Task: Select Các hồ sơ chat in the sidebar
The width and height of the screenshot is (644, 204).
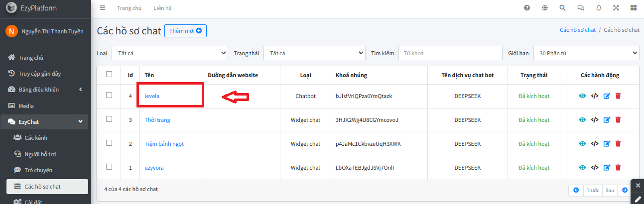Action: click(47, 187)
